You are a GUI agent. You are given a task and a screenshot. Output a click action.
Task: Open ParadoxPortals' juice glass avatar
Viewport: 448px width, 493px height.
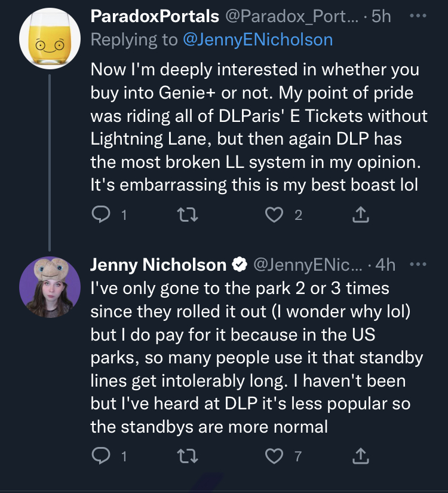50,38
